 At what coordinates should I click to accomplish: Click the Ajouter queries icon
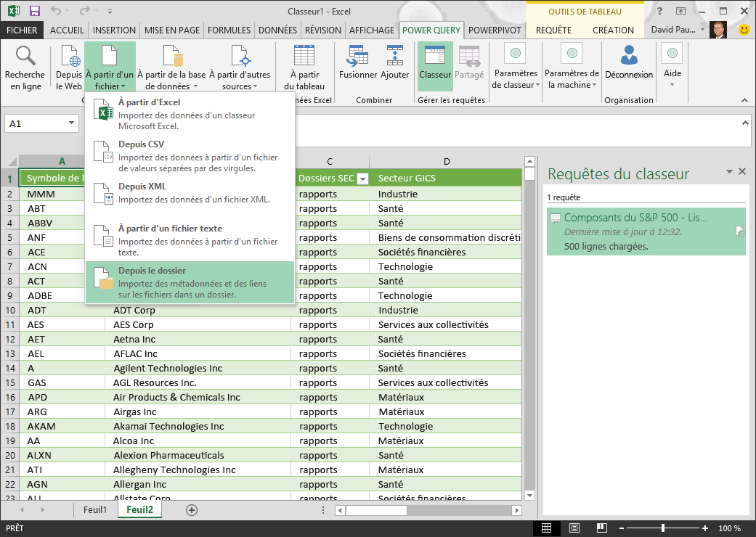click(395, 56)
